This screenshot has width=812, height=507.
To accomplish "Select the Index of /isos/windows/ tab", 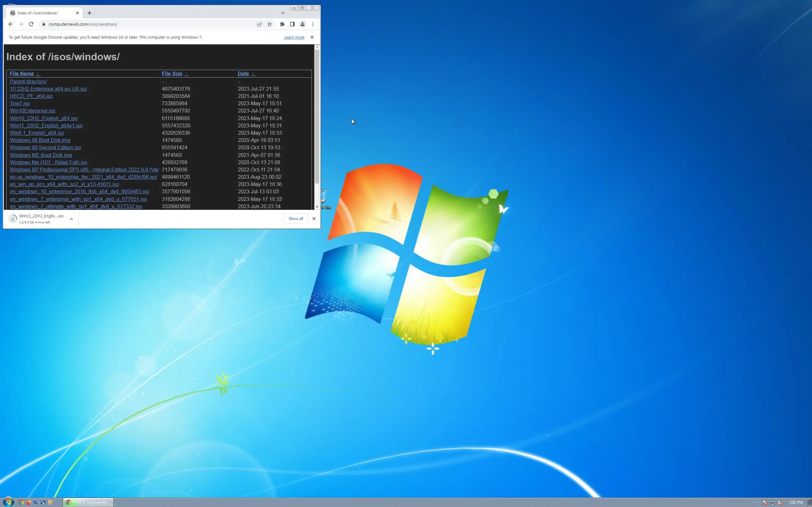I will [40, 13].
